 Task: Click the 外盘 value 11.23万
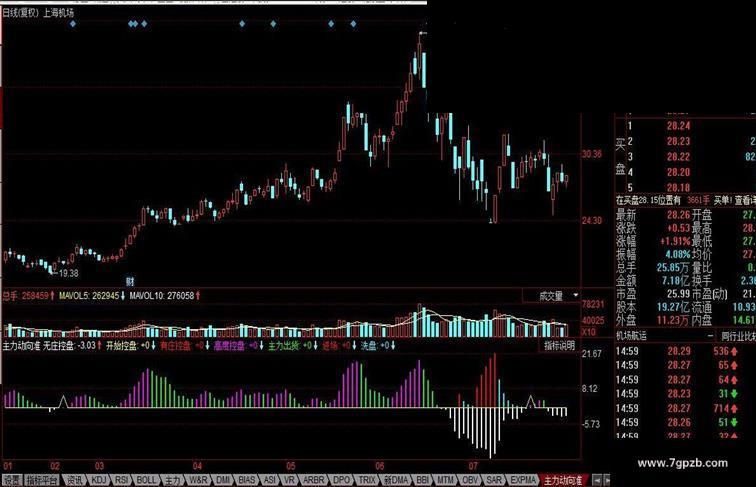(x=674, y=320)
